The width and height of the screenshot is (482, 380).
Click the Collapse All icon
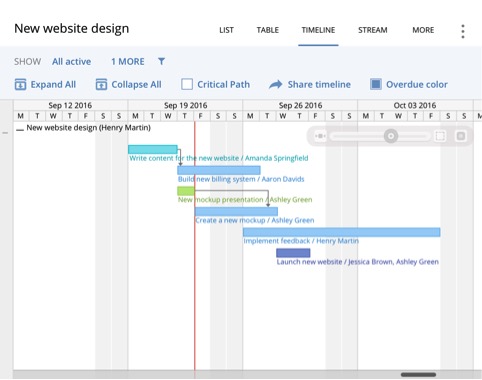click(101, 84)
